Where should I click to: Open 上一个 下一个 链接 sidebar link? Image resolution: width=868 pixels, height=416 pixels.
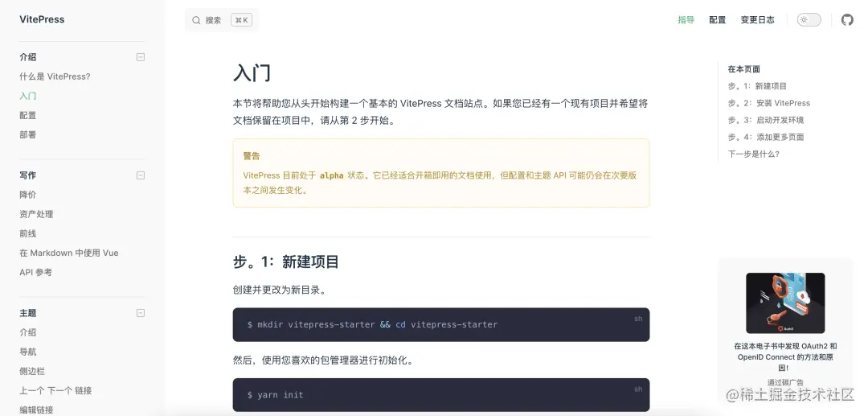point(56,390)
